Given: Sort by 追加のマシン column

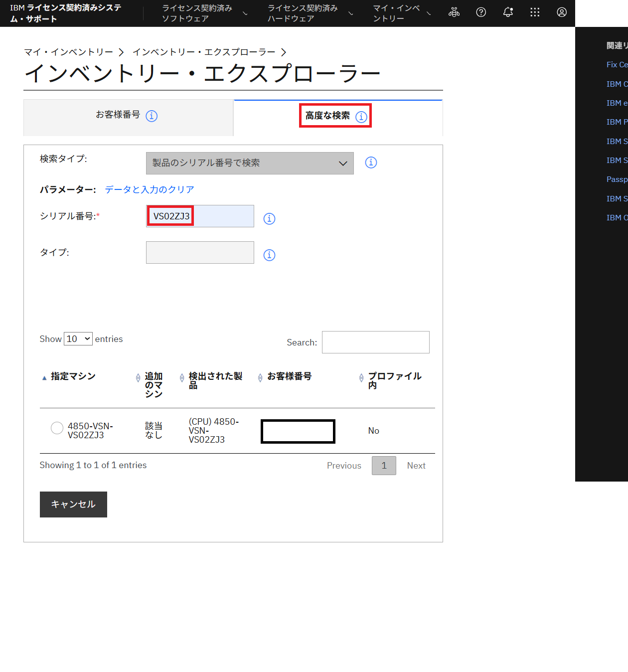Looking at the screenshot, I should pos(138,378).
